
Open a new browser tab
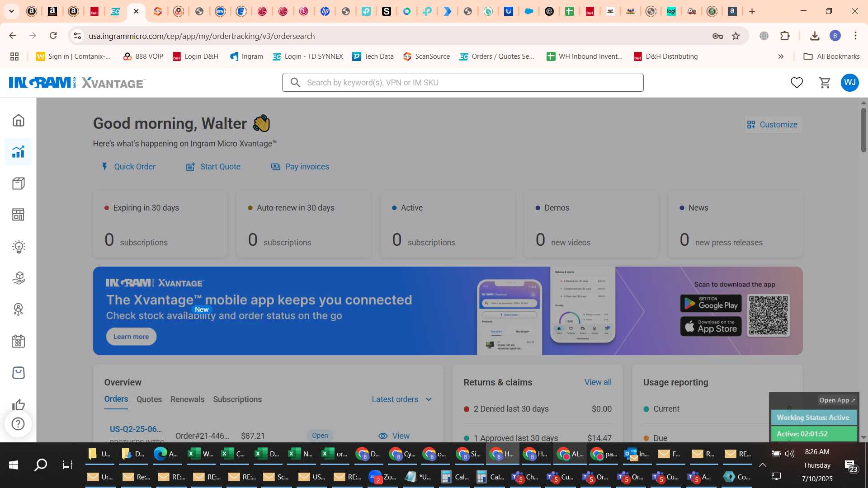(752, 11)
